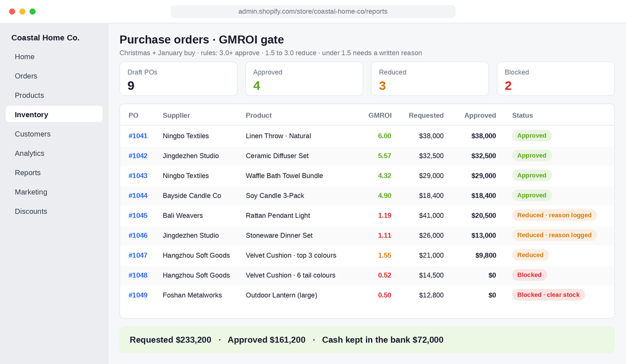Click GMROI value 1.55
The image size is (626, 364).
pos(385,255)
